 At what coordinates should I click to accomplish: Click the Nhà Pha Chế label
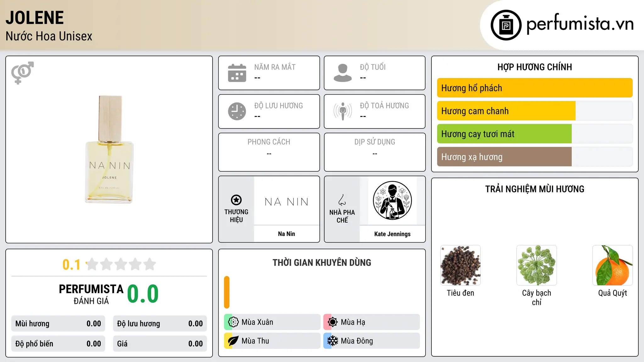click(x=342, y=216)
